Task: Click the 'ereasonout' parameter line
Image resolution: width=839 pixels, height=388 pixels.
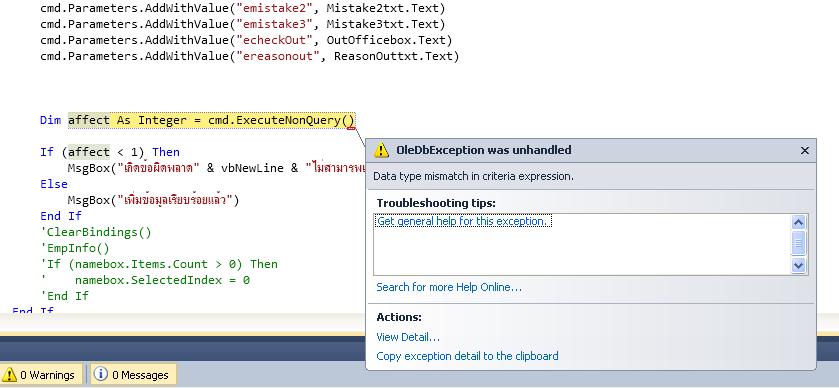Action: [249, 57]
